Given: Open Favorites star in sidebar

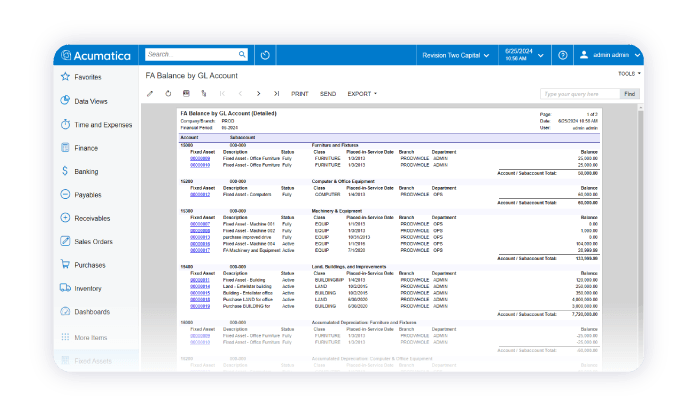Looking at the screenshot, I should click(65, 77).
